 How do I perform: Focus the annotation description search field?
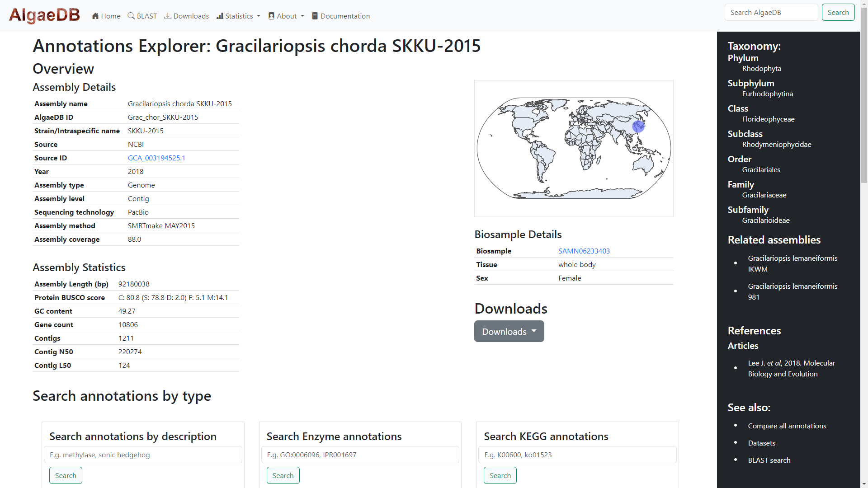click(143, 455)
